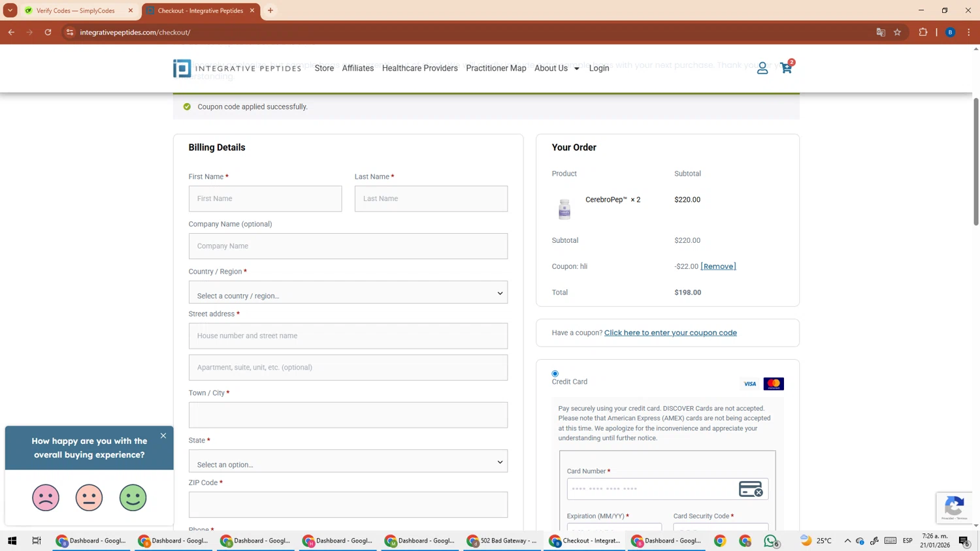
Task: Open the user account icon
Action: pos(762,68)
